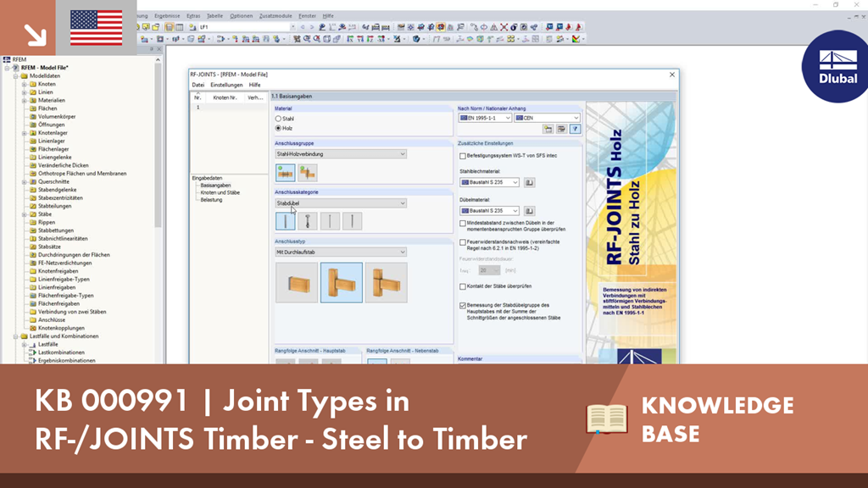Open material library next to Dübelmaterial
The height and width of the screenshot is (488, 868).
pos(529,211)
